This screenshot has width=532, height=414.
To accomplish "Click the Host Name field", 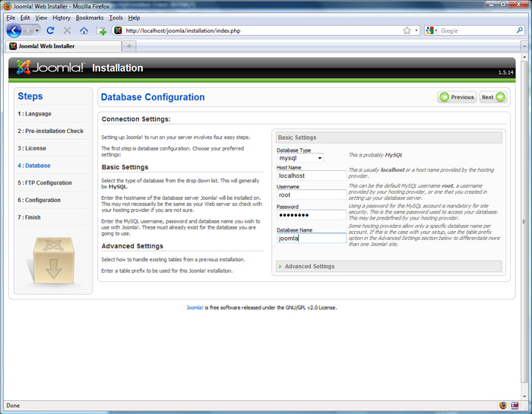I will pyautogui.click(x=312, y=175).
